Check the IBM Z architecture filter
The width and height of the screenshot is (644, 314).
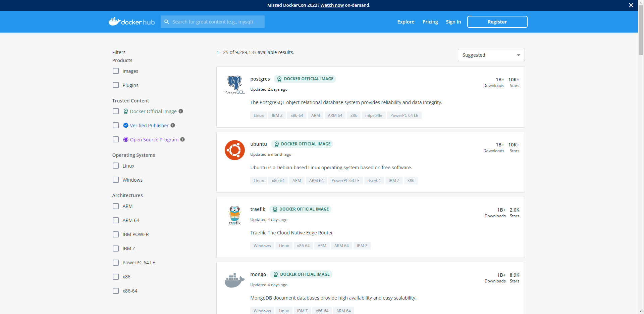click(116, 249)
